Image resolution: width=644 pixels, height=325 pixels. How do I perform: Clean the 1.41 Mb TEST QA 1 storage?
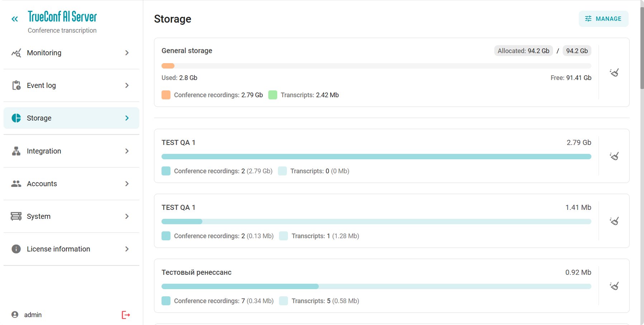[614, 221]
